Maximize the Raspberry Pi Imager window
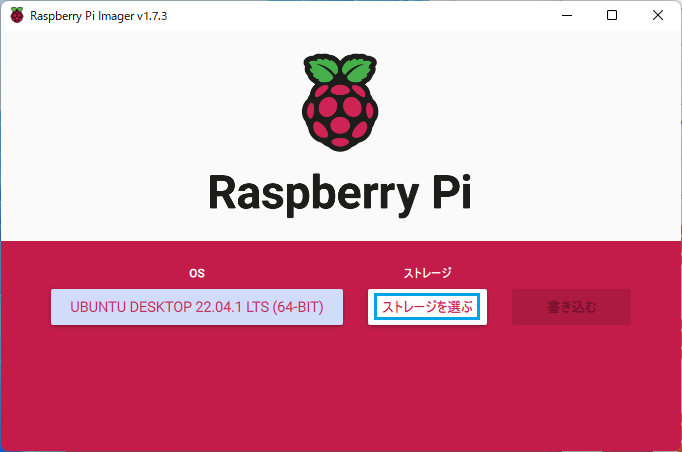 612,15
